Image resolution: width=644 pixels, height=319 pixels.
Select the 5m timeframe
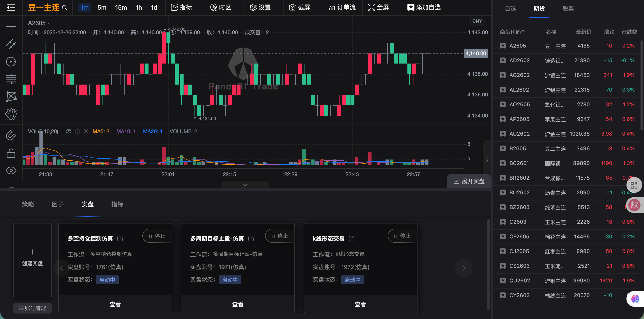[102, 7]
